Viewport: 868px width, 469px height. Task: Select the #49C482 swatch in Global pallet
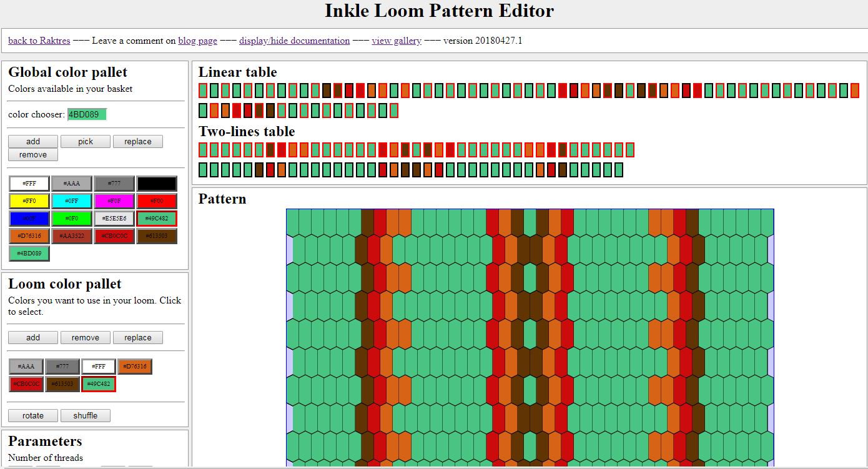point(157,218)
